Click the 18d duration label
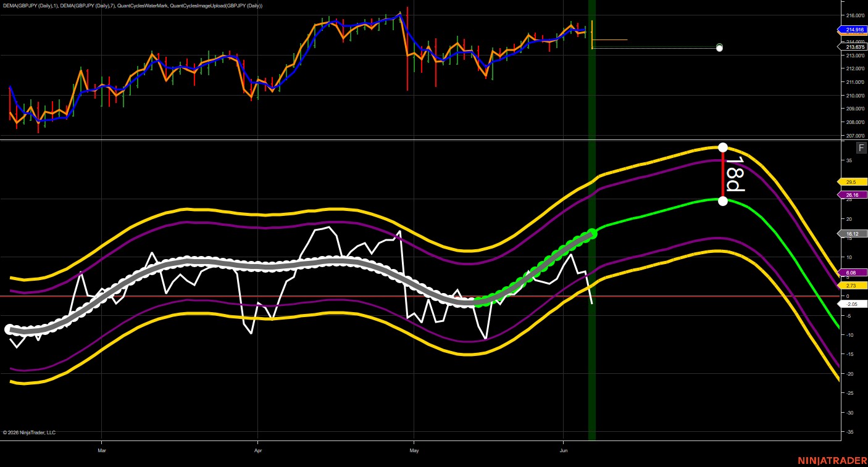Image resolution: width=868 pixels, height=467 pixels. 734,173
